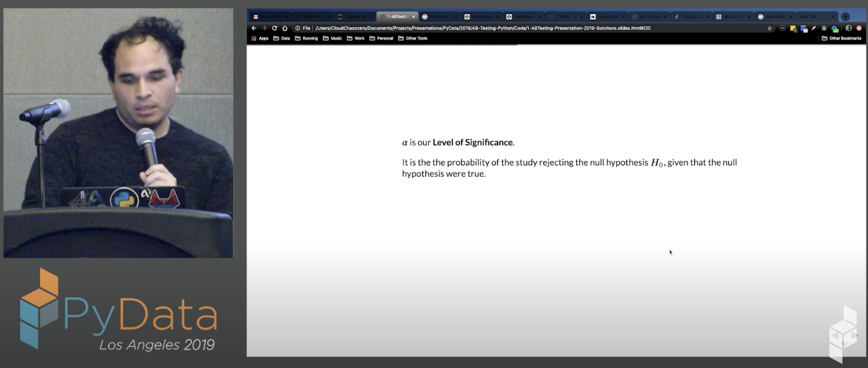Click the yellow sticky-notes extension with badge 1
The width and height of the screenshot is (868, 368).
tap(793, 28)
